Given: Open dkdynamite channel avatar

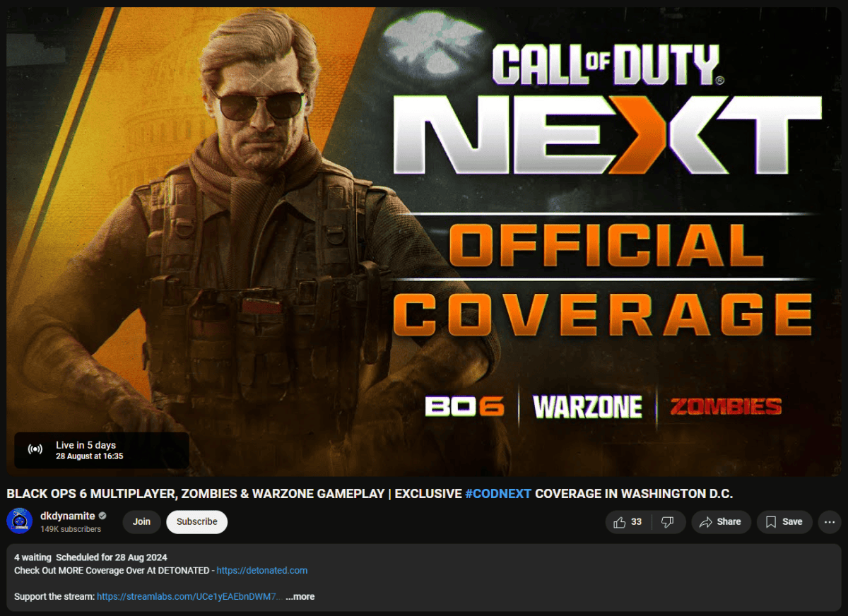Looking at the screenshot, I should click(19, 521).
